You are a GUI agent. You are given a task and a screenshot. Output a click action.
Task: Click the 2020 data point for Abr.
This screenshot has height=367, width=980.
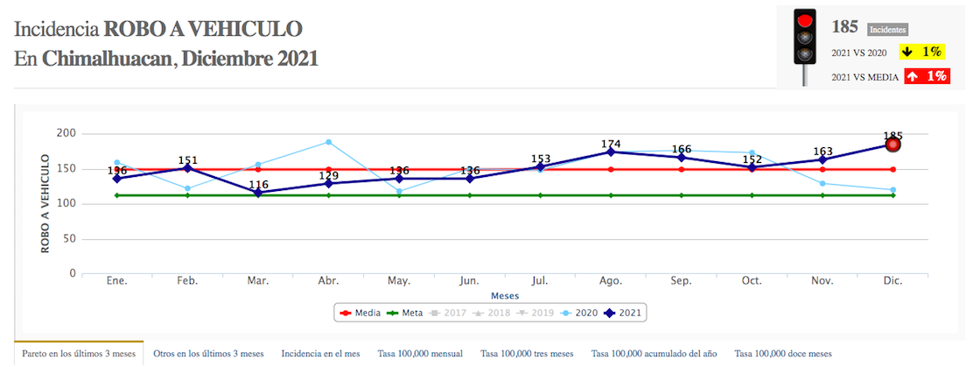(x=329, y=142)
